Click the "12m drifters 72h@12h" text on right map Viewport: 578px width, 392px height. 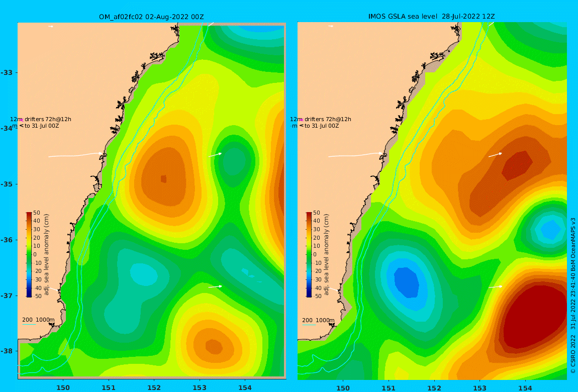point(321,120)
